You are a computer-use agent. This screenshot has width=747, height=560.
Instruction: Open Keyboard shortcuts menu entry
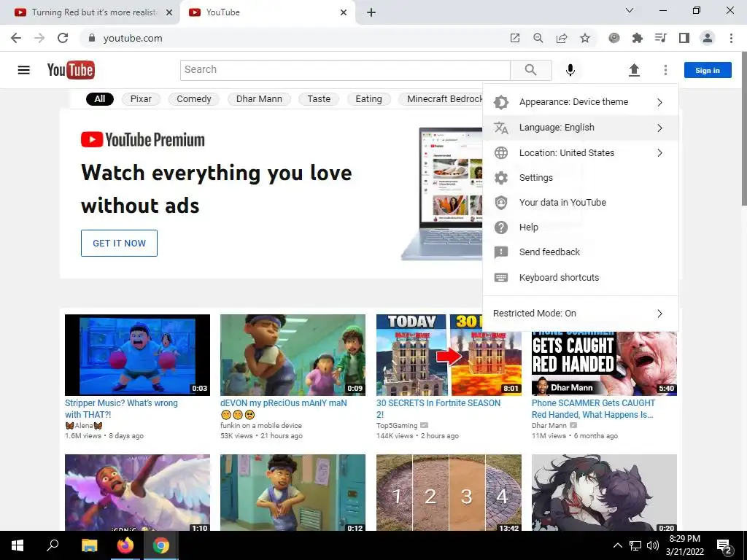580,278
